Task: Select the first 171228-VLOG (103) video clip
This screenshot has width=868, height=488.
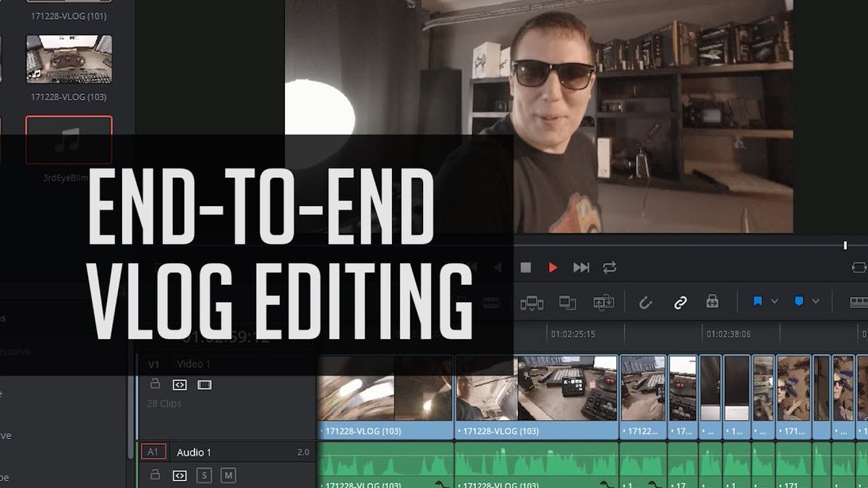Action: tap(386, 397)
